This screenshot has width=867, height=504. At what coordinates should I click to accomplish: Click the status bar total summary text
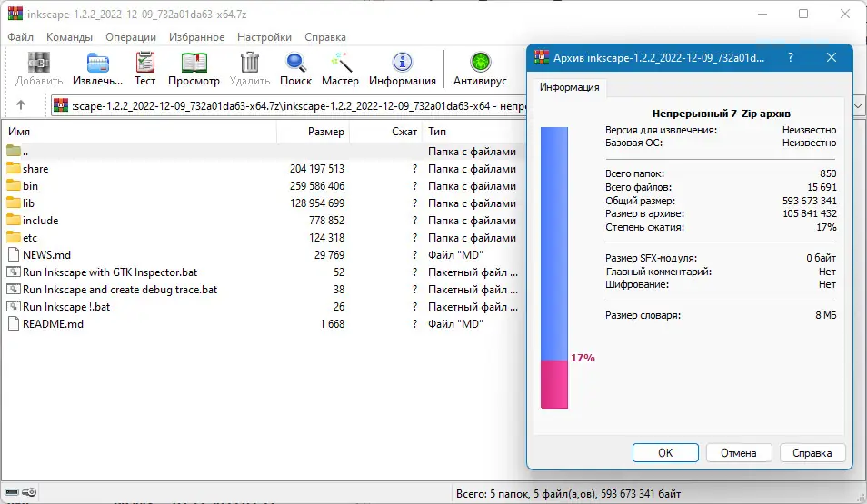(568, 493)
